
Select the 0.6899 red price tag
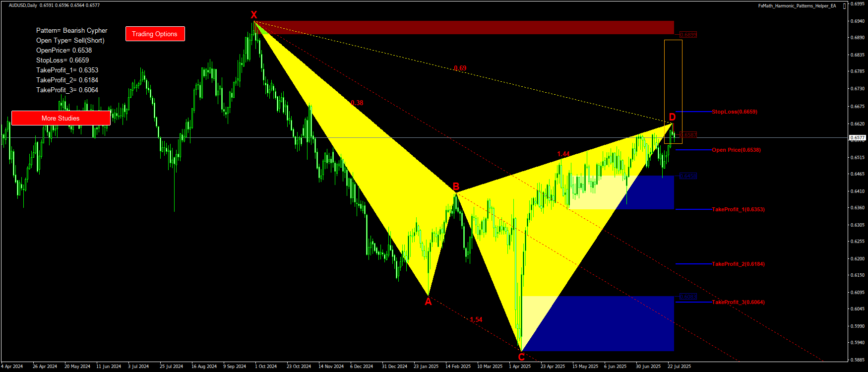[688, 35]
